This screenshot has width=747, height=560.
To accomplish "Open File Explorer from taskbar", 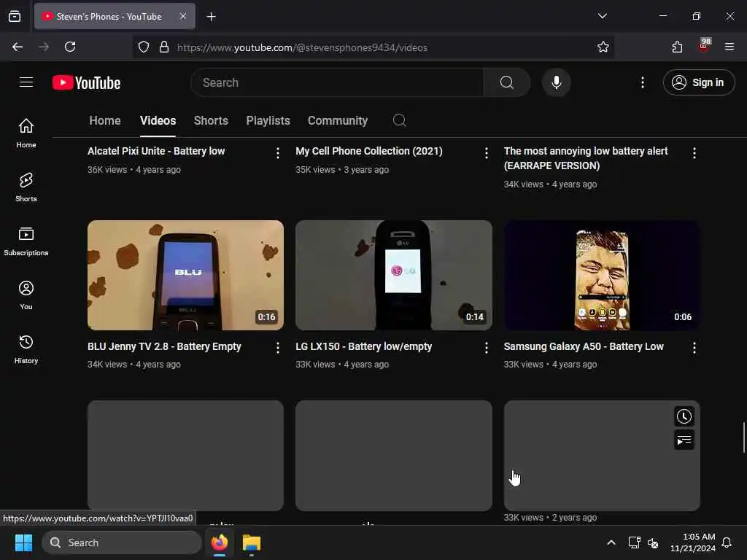I will pos(252,542).
